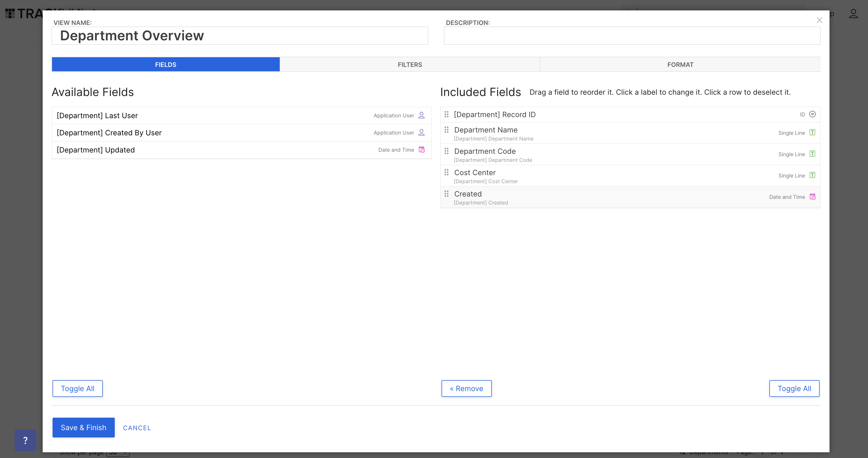Click the app grid icon by TrackVia logo
The image size is (868, 458).
(10, 14)
